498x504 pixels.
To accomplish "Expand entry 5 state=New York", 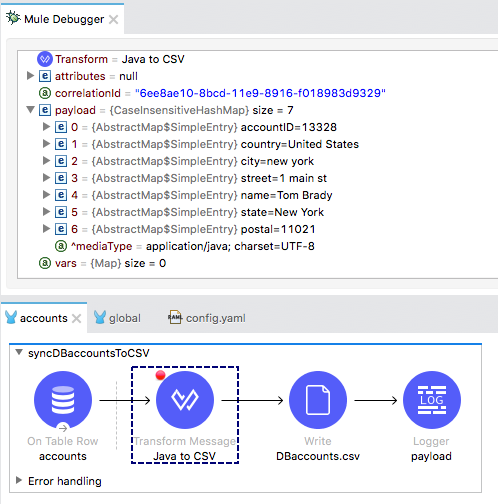I will (x=46, y=212).
